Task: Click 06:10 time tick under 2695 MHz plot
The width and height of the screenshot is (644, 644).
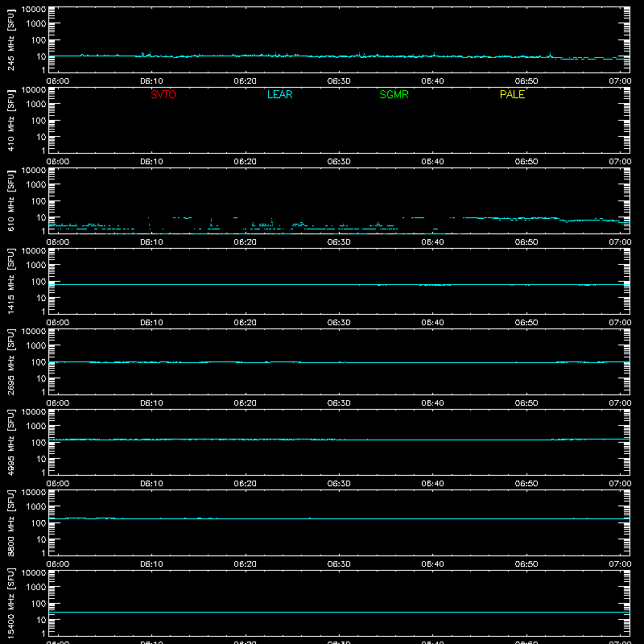Action: click(x=151, y=403)
